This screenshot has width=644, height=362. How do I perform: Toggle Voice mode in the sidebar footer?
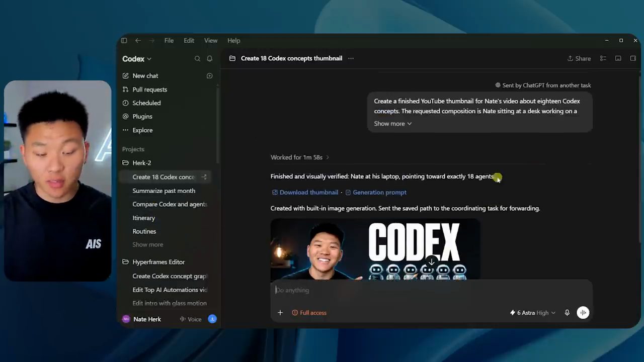point(191,319)
